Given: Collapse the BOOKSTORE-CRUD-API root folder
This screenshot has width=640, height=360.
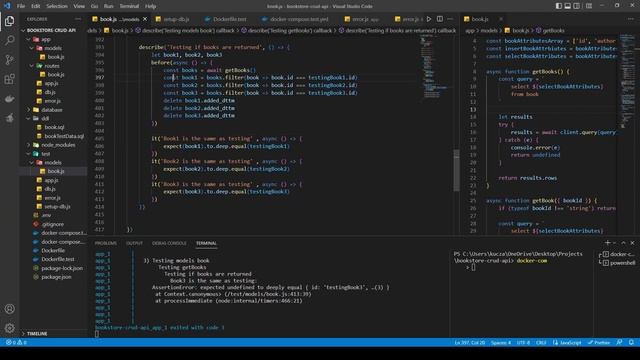Looking at the screenshot, I should [x=23, y=30].
